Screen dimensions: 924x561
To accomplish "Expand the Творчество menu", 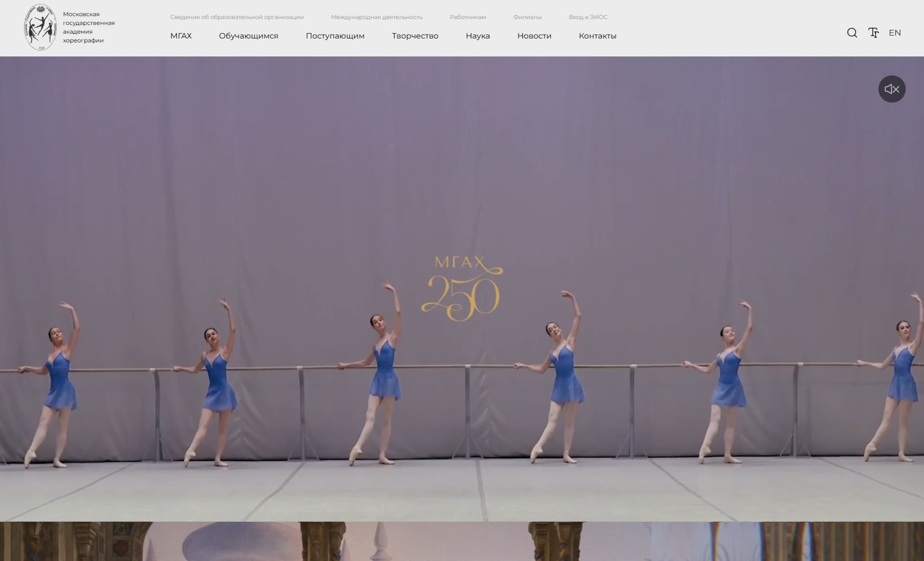I will click(415, 36).
